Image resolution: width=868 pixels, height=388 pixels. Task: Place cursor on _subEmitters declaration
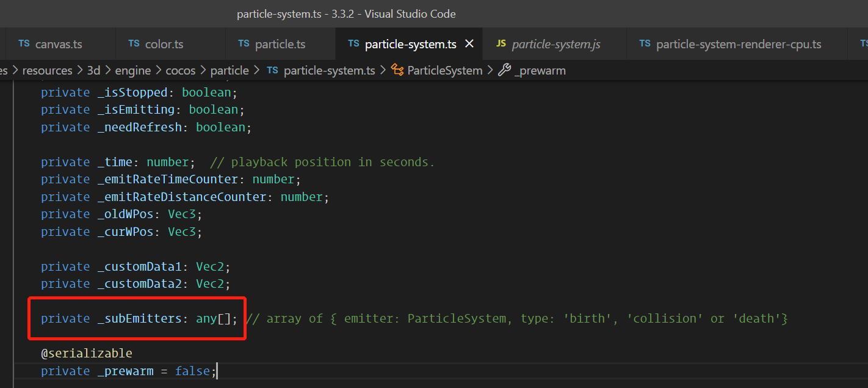[142, 319]
